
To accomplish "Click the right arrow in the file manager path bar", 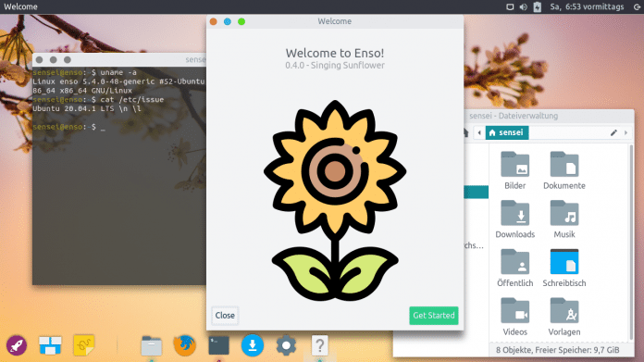I will tap(625, 132).
